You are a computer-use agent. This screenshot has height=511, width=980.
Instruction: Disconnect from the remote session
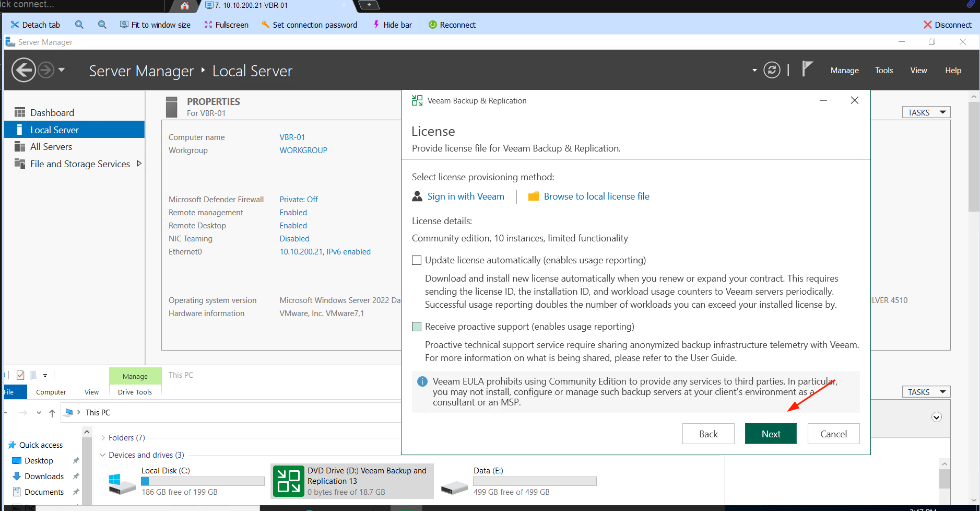947,25
